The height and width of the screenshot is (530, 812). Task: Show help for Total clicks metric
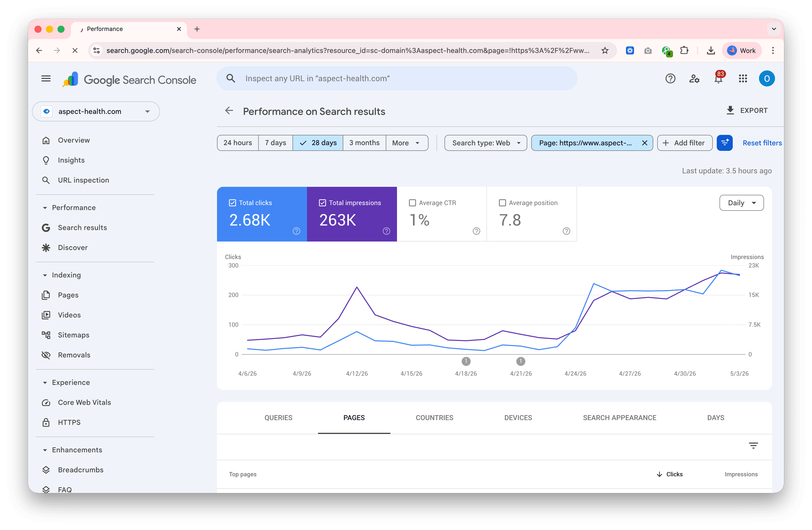[x=296, y=231]
